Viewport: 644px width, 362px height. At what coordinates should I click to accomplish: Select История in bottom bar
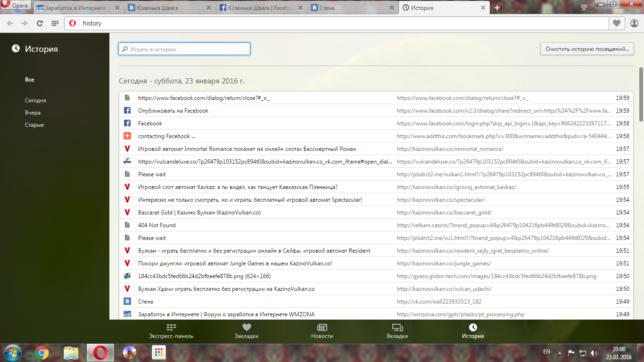(x=473, y=331)
